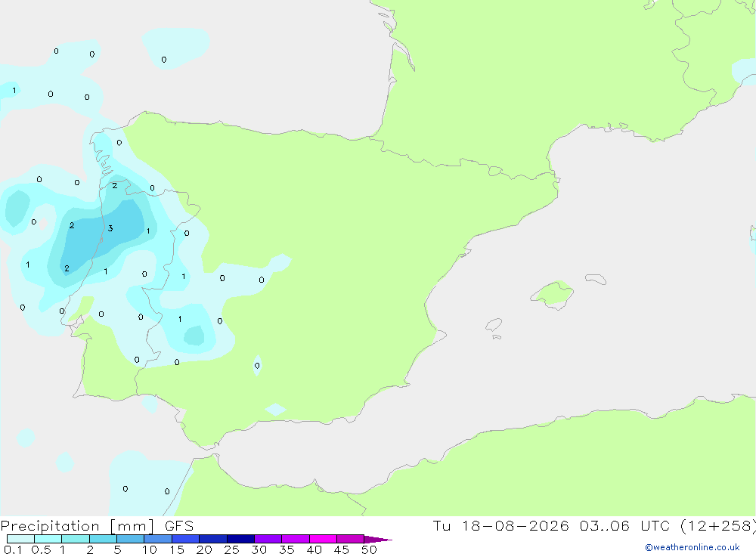This screenshot has width=756, height=554.
Task: Click the "25" legend label
Action: [232, 549]
